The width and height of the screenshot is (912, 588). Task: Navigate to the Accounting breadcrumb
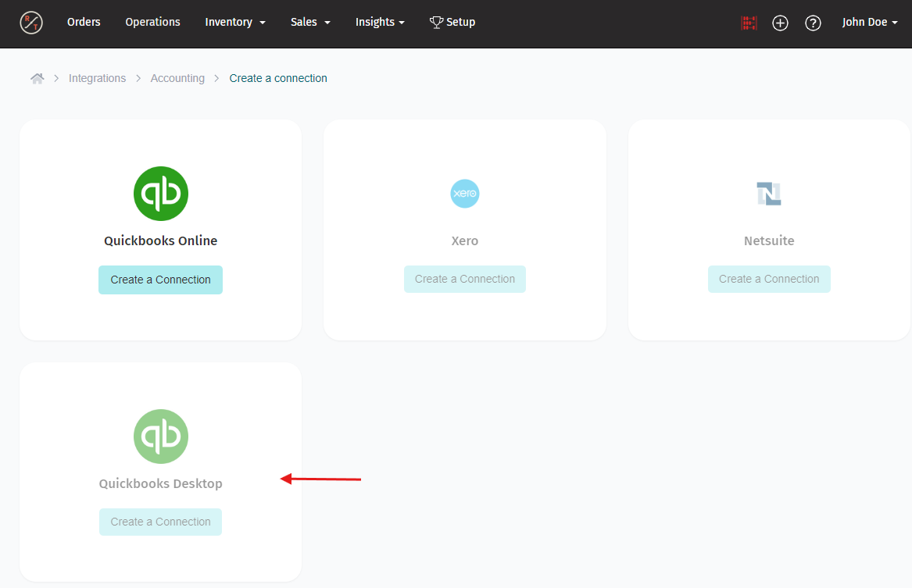[177, 78]
